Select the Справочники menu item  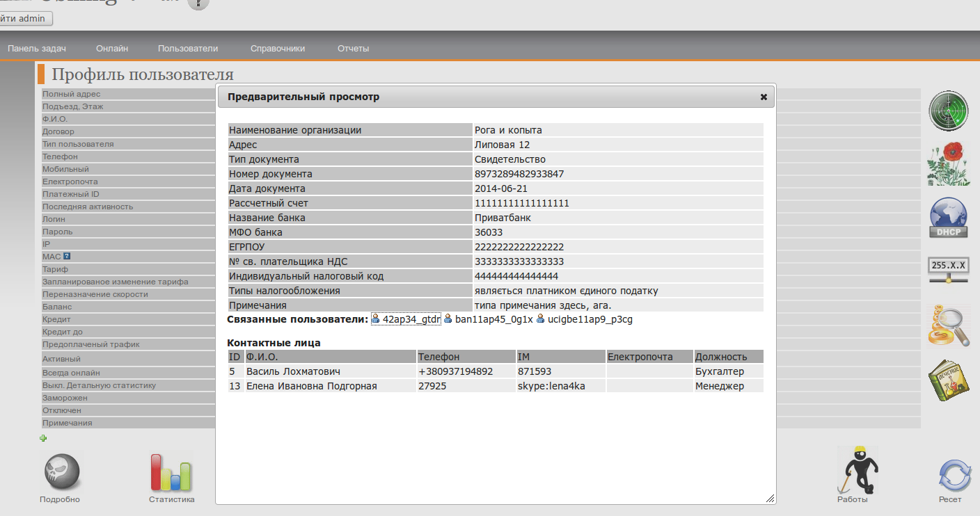click(x=278, y=49)
